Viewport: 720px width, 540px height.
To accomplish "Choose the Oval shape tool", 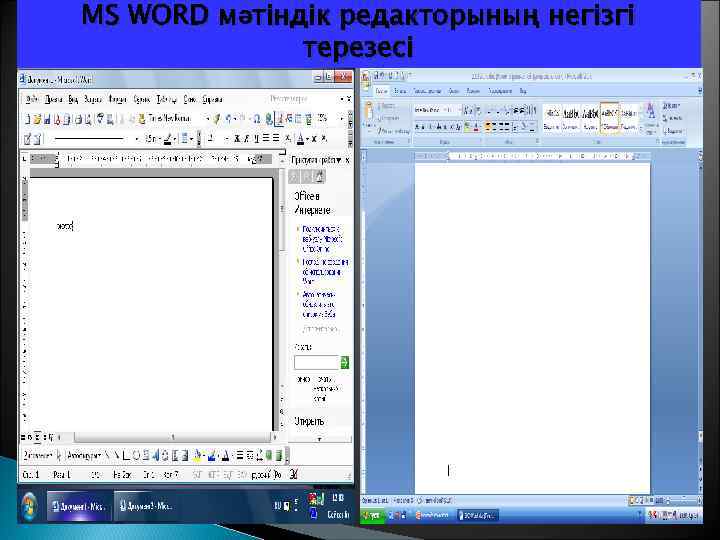I will pos(136,456).
